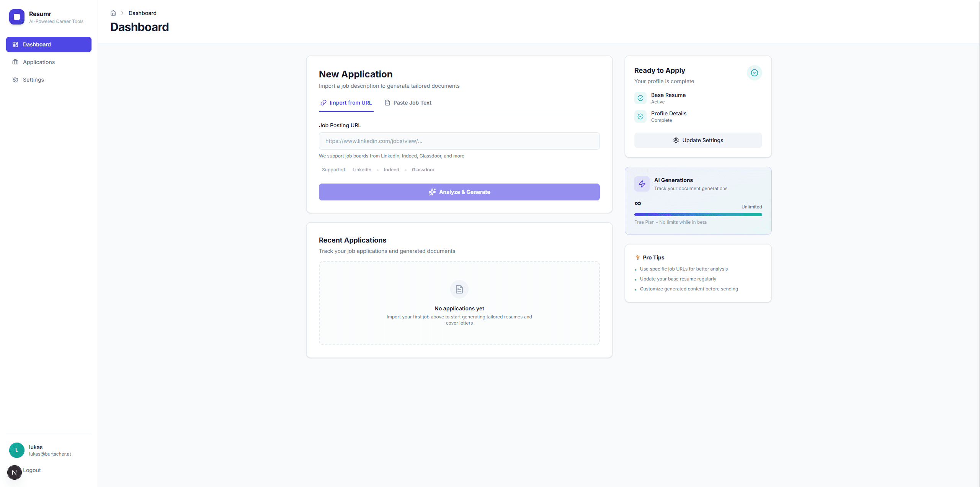Click the teal checkmark beside Ready to Apply
The width and height of the screenshot is (980, 487).
tap(754, 73)
